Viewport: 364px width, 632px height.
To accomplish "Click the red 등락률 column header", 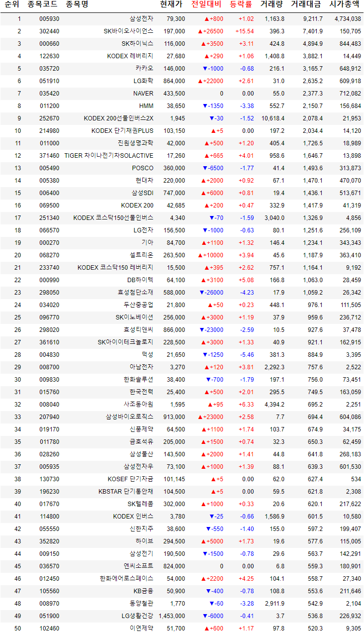I will click(241, 5).
